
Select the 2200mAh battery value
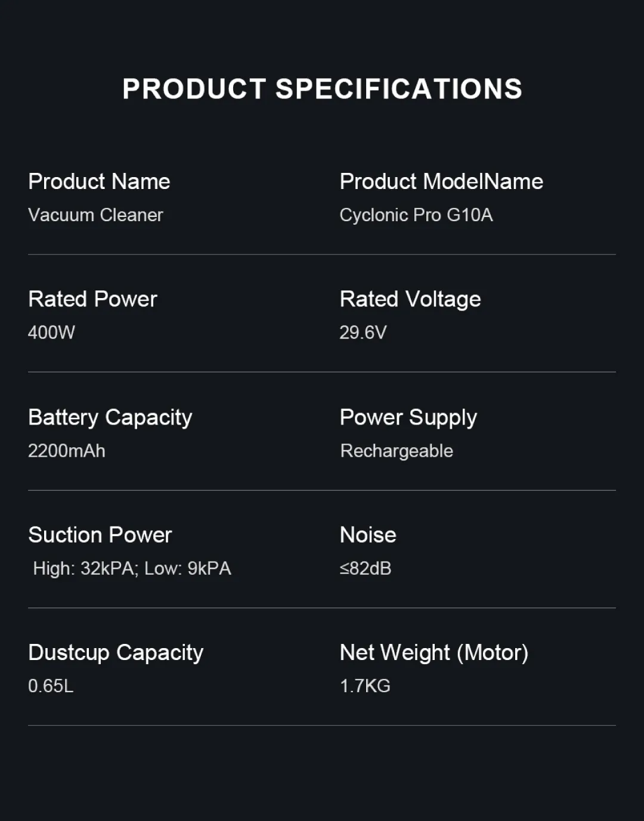(x=67, y=450)
